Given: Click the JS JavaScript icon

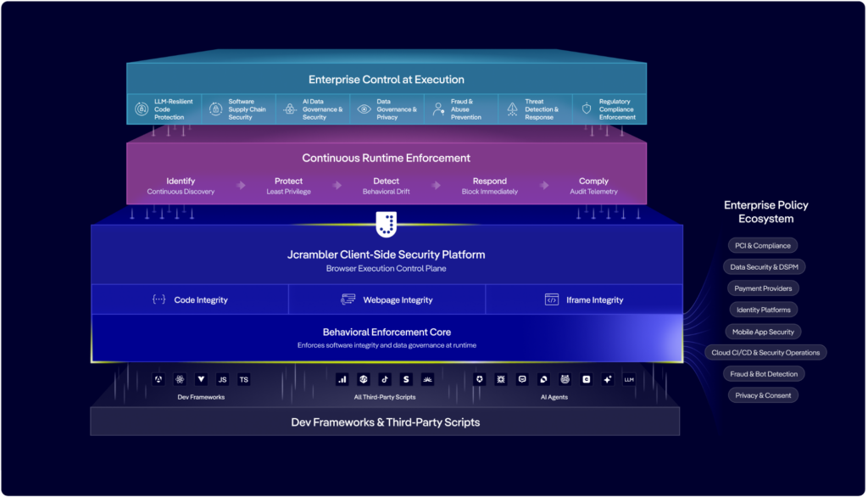Looking at the screenshot, I should pyautogui.click(x=223, y=379).
